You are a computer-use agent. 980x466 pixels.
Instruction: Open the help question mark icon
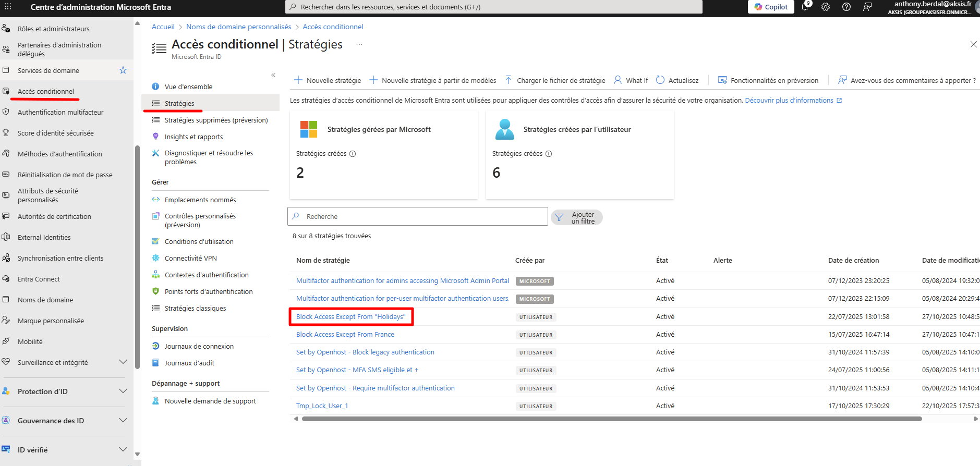(x=846, y=7)
